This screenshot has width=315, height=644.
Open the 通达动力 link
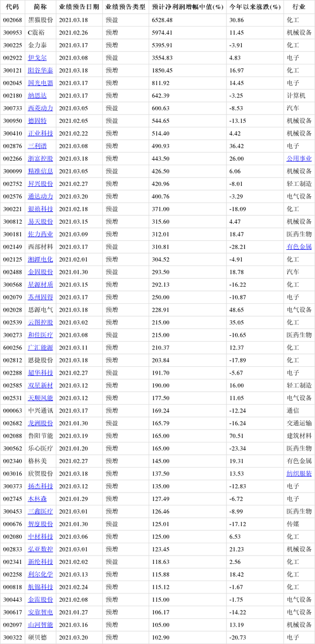(x=40, y=196)
